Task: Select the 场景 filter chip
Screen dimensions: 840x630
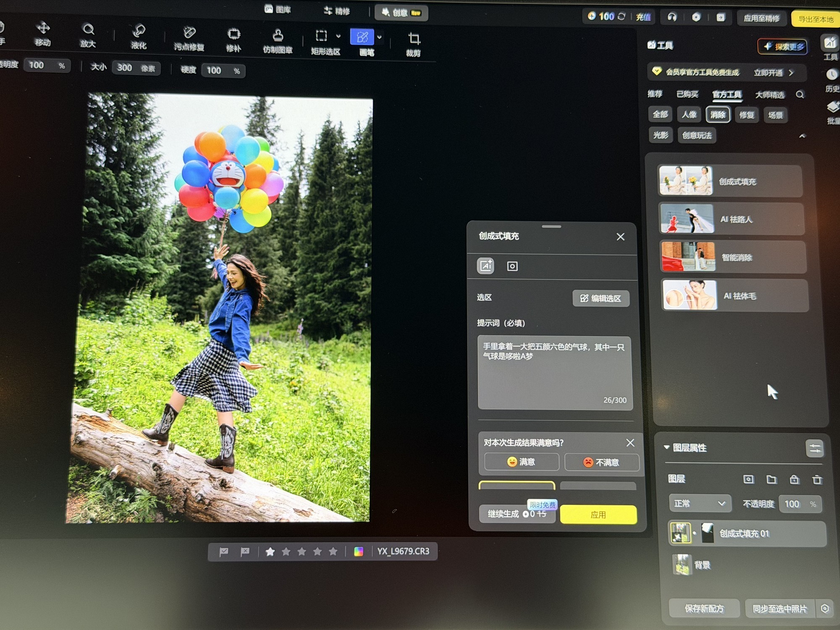Action: [775, 115]
